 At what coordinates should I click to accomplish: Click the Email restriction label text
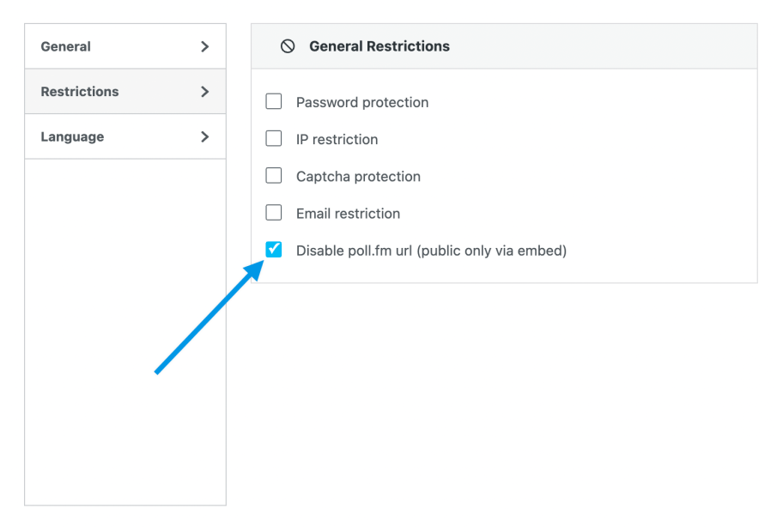[x=348, y=213]
